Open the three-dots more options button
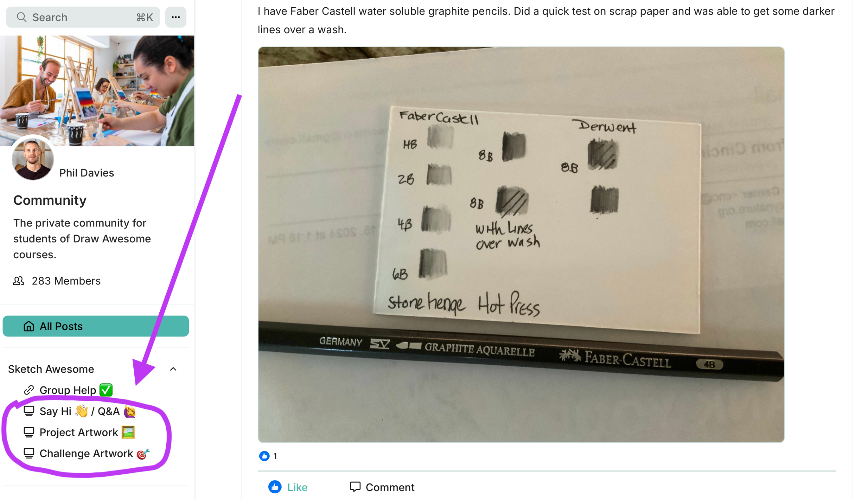 (176, 17)
